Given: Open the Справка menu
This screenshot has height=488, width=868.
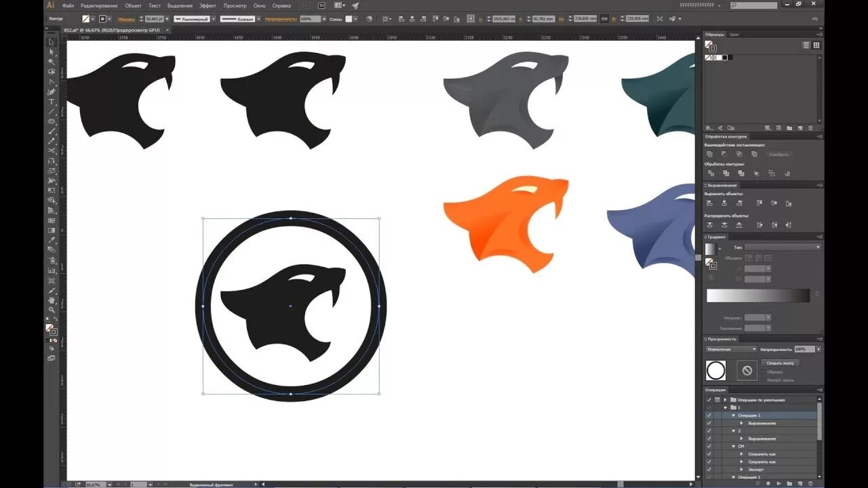Looking at the screenshot, I should [x=281, y=5].
